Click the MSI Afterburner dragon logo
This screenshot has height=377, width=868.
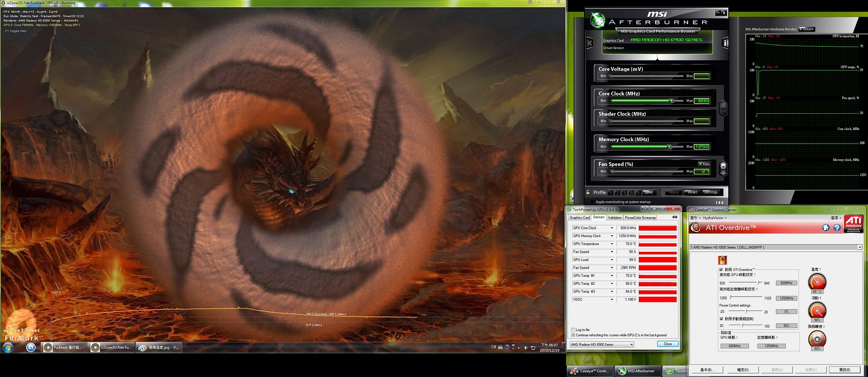598,20
